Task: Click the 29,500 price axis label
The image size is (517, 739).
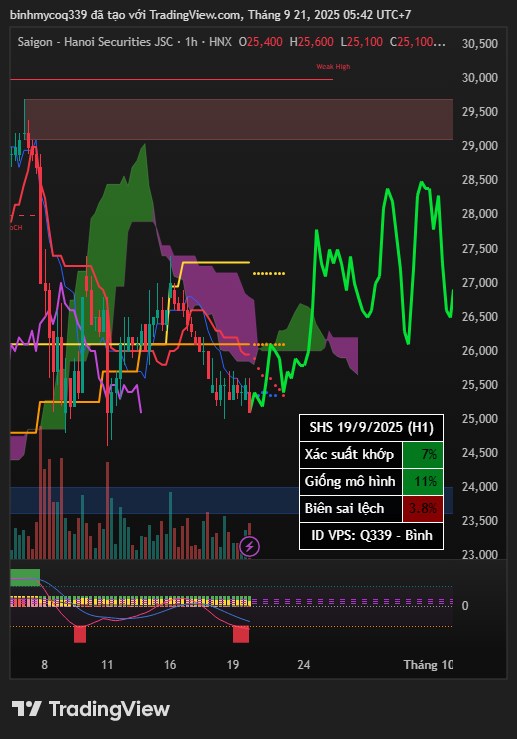Action: pyautogui.click(x=479, y=112)
